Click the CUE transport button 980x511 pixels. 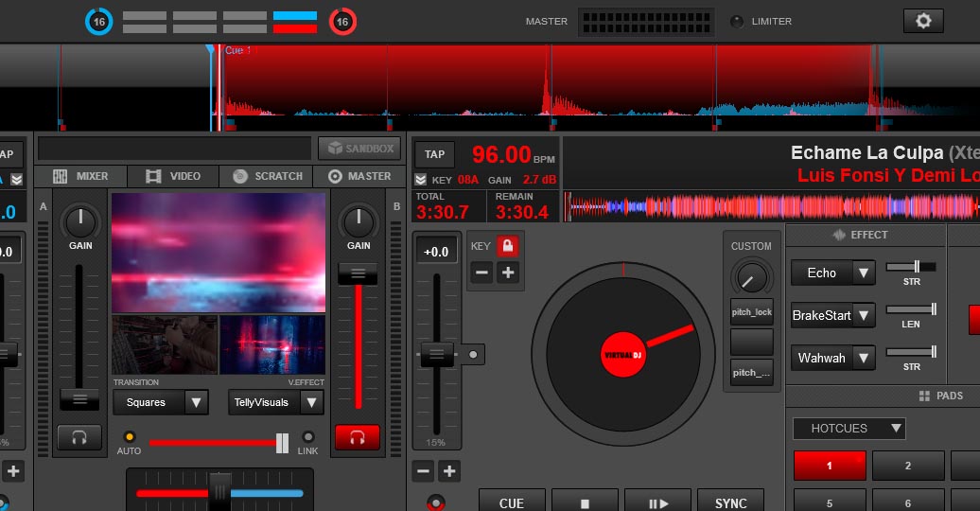[x=512, y=502]
